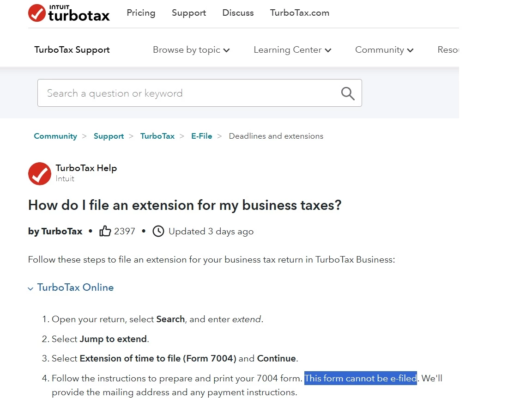Expand the Learning Center dropdown
This screenshot has width=532, height=398.
pos(292,50)
